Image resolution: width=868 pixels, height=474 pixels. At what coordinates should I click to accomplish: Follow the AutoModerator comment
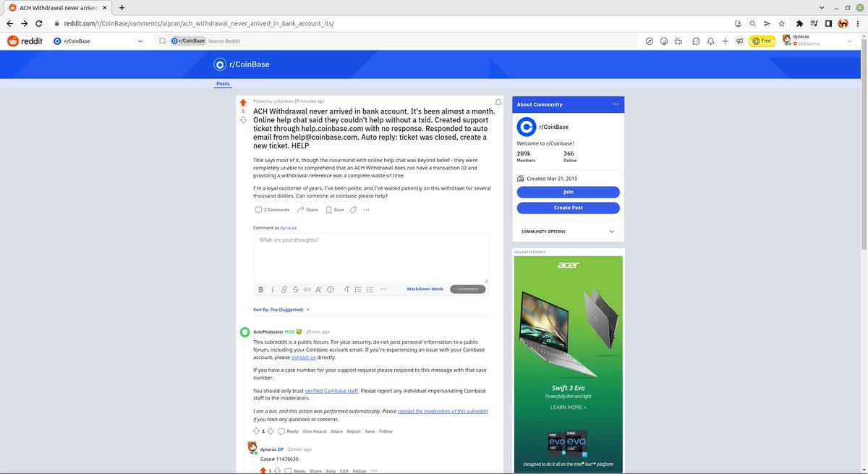tap(386, 431)
